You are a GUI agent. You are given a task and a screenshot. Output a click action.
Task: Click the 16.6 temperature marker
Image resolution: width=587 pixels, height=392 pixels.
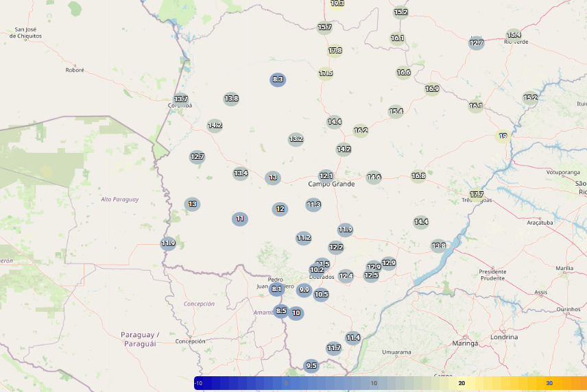coord(403,73)
